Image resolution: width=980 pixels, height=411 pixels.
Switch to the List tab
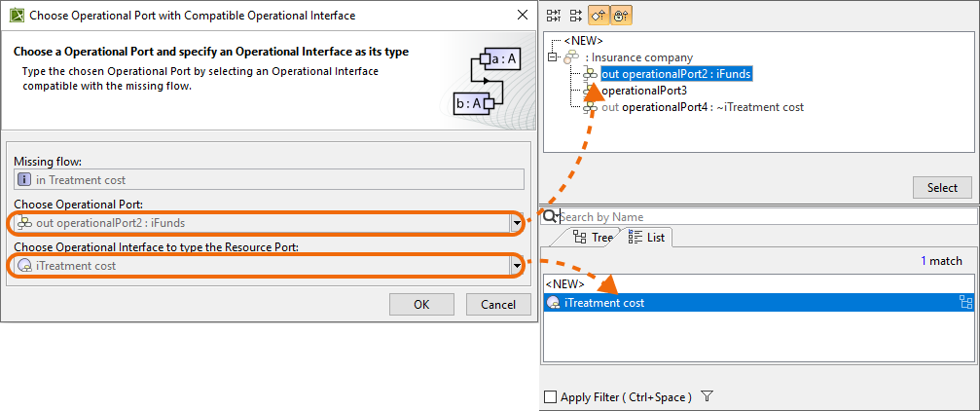[x=646, y=237]
